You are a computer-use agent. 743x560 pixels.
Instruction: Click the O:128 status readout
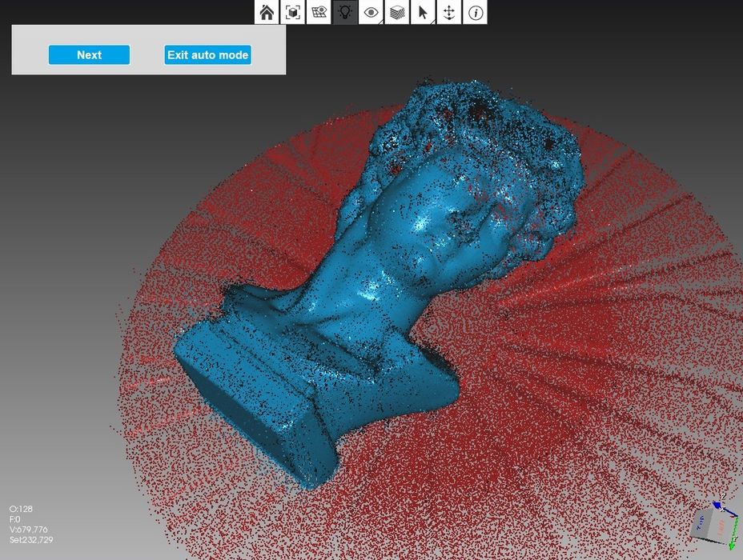point(19,509)
